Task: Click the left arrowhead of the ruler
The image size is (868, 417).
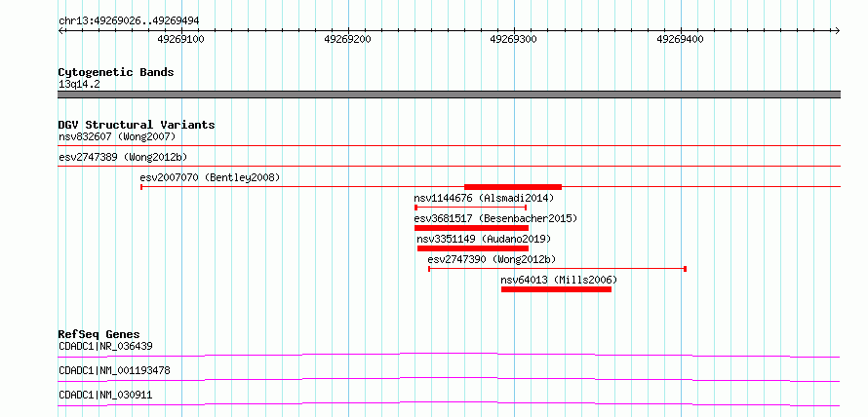Action: click(60, 30)
